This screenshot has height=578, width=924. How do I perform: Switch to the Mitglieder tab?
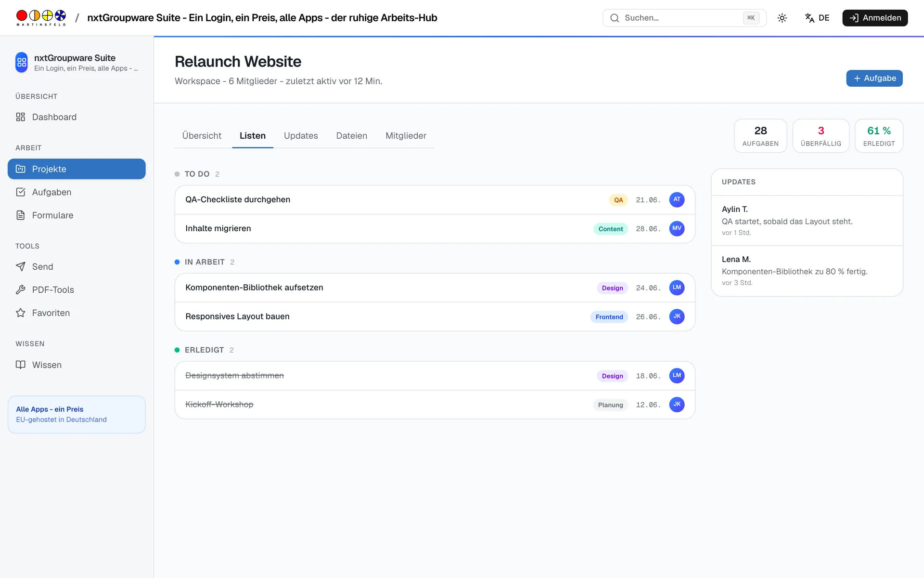pyautogui.click(x=406, y=136)
